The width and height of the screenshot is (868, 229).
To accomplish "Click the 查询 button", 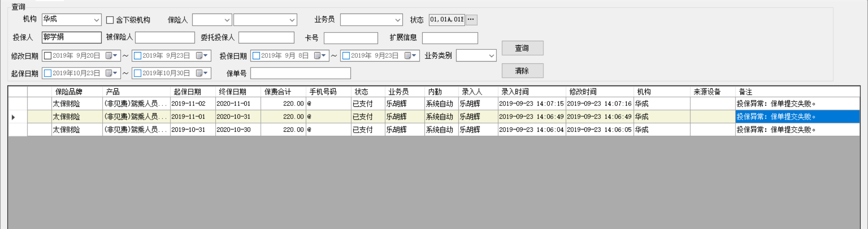I will [523, 48].
